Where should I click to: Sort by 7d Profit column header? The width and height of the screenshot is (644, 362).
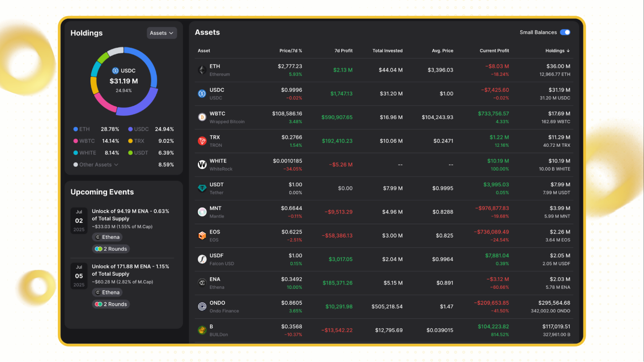[343, 51]
